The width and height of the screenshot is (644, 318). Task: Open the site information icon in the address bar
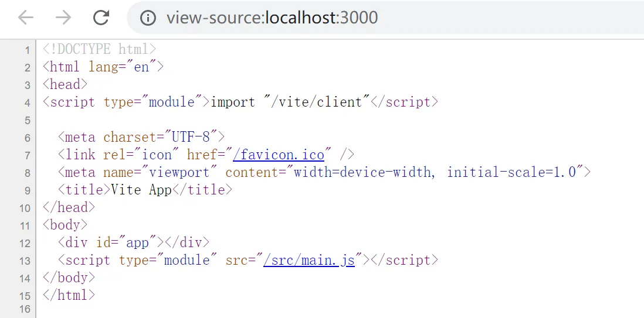(148, 18)
